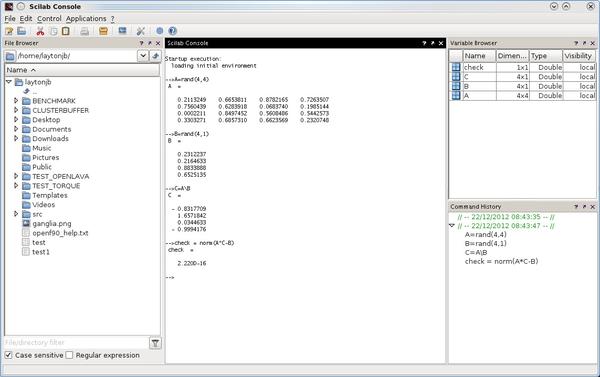
Task: Close the Command History panel
Action: click(x=593, y=207)
